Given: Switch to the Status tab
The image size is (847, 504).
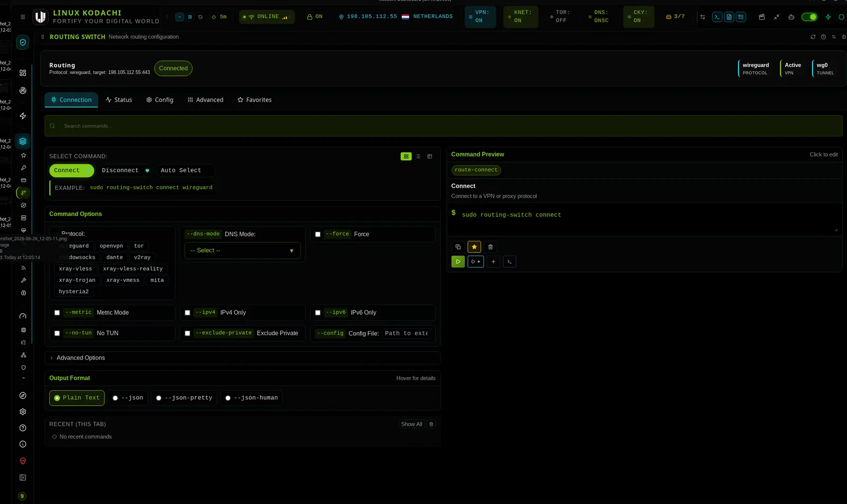Looking at the screenshot, I should pyautogui.click(x=119, y=100).
